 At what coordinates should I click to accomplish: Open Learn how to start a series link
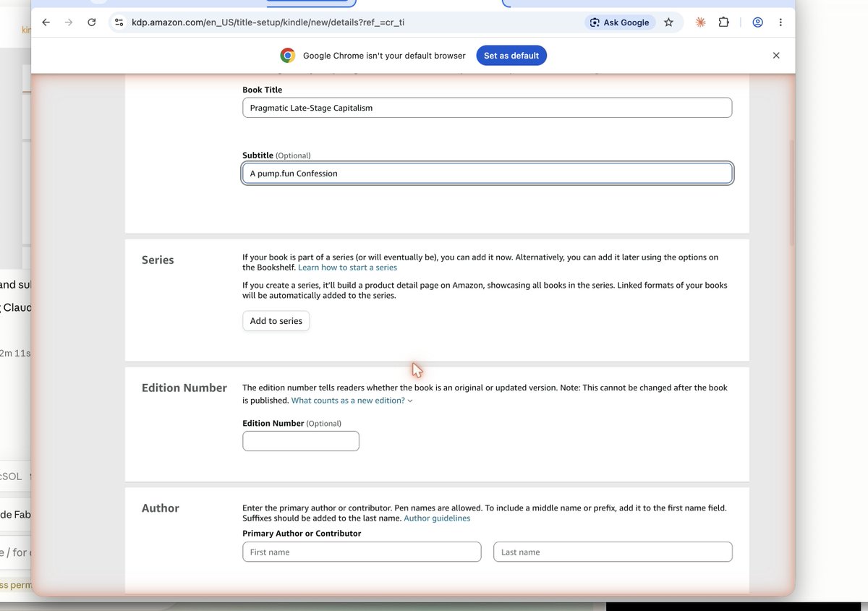tap(347, 268)
